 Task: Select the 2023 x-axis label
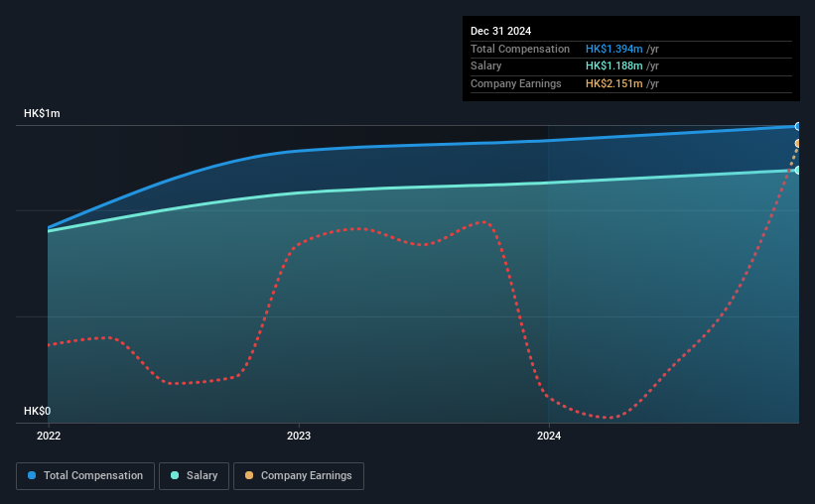coord(299,436)
